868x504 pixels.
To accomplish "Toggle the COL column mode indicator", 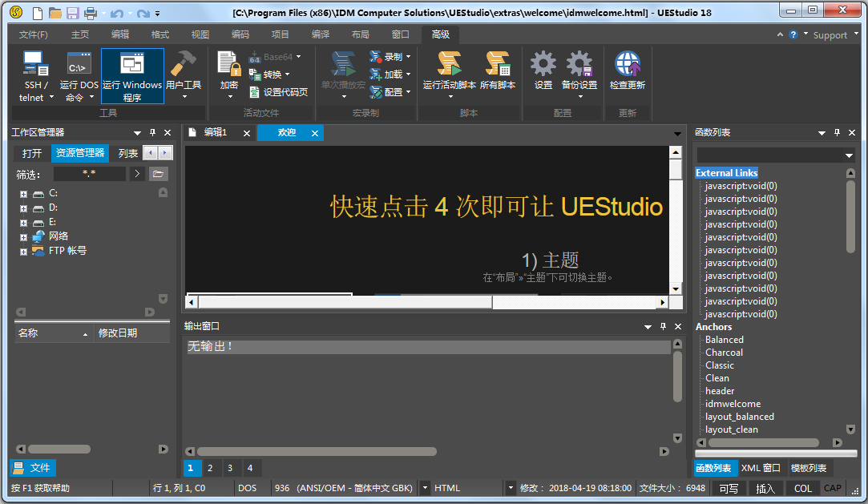I will point(802,488).
